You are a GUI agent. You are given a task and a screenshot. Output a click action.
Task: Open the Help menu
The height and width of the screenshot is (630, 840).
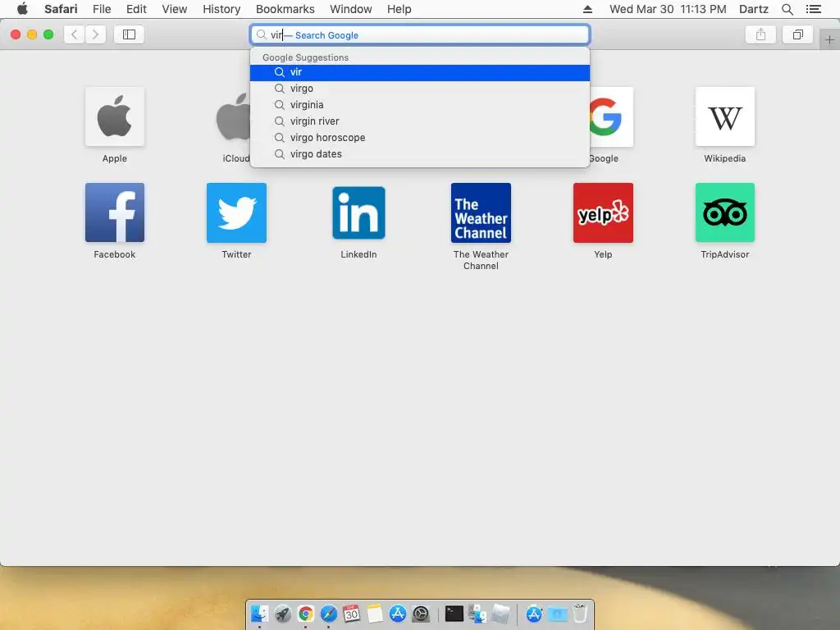pyautogui.click(x=399, y=9)
